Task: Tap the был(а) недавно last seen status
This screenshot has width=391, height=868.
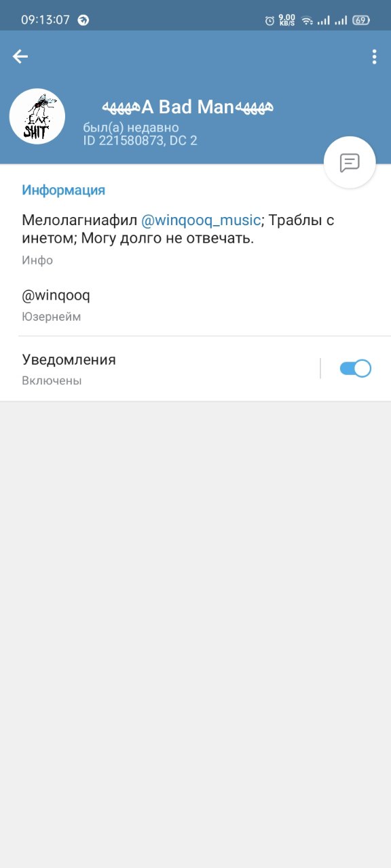Action: coord(131,127)
